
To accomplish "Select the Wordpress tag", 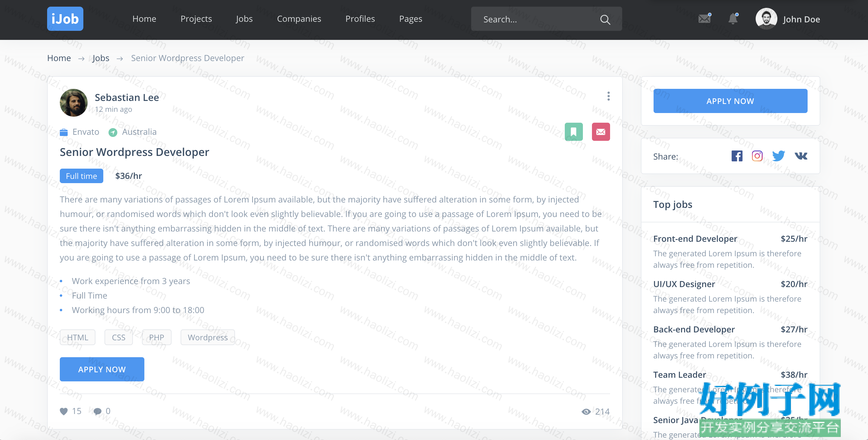I will pos(207,338).
